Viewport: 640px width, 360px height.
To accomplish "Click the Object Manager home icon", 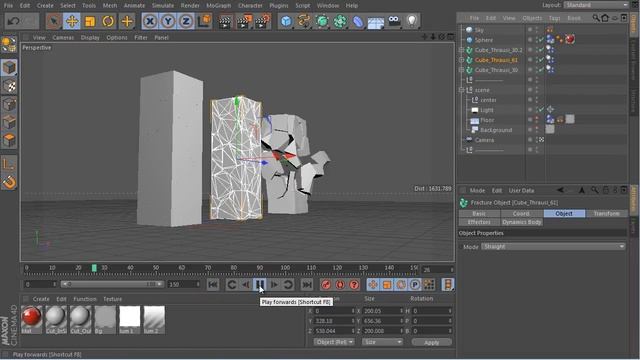I will (605, 18).
